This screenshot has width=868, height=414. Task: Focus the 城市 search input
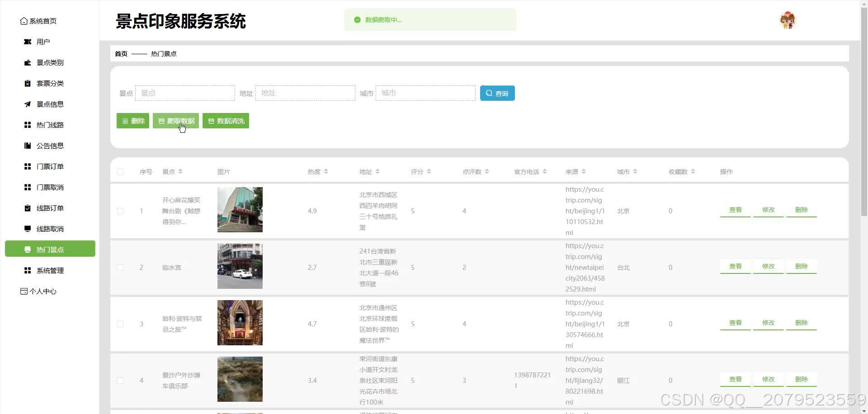[425, 93]
